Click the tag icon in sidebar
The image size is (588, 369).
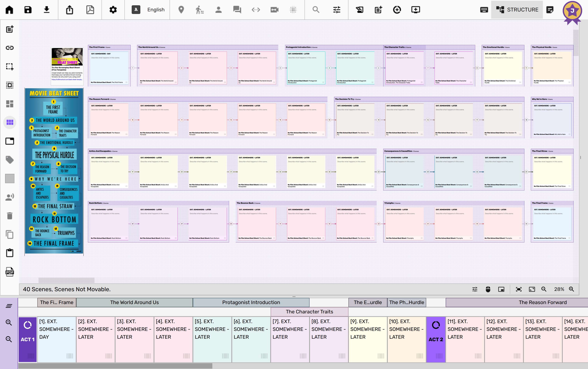(10, 160)
